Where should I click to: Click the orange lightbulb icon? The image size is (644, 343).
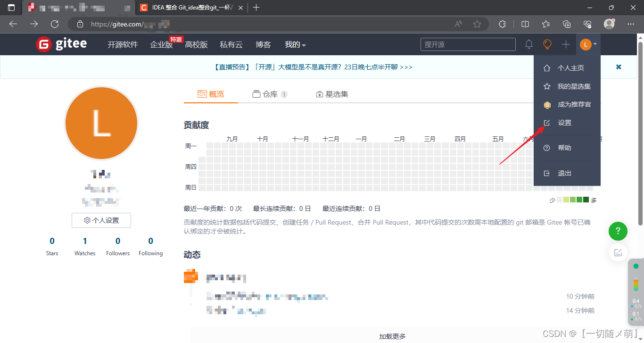coord(547,44)
